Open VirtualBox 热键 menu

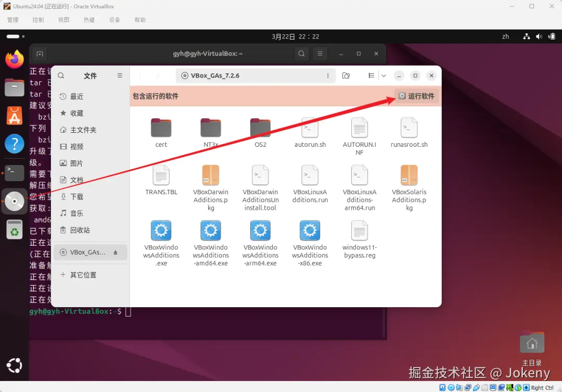89,20
